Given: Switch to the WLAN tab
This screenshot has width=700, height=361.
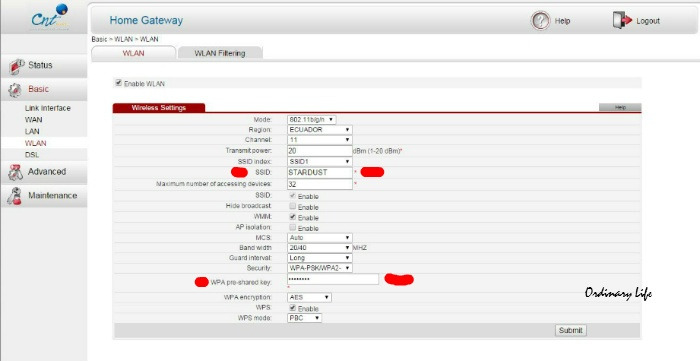Looking at the screenshot, I should pos(133,53).
